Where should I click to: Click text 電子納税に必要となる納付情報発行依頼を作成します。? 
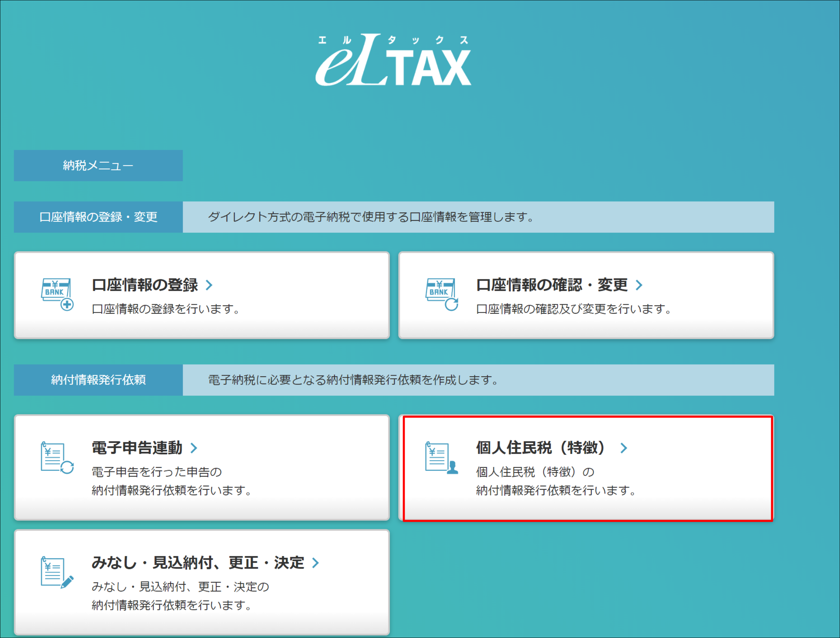coord(354,380)
